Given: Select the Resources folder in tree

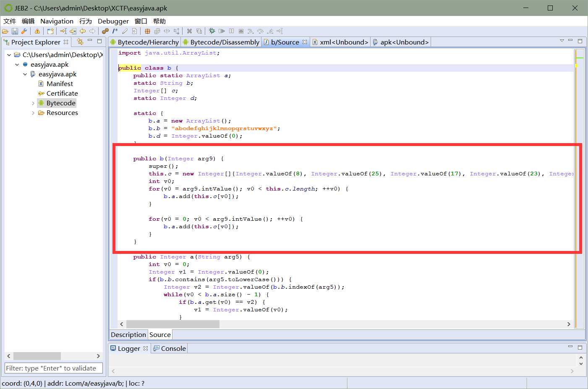Looking at the screenshot, I should point(62,112).
